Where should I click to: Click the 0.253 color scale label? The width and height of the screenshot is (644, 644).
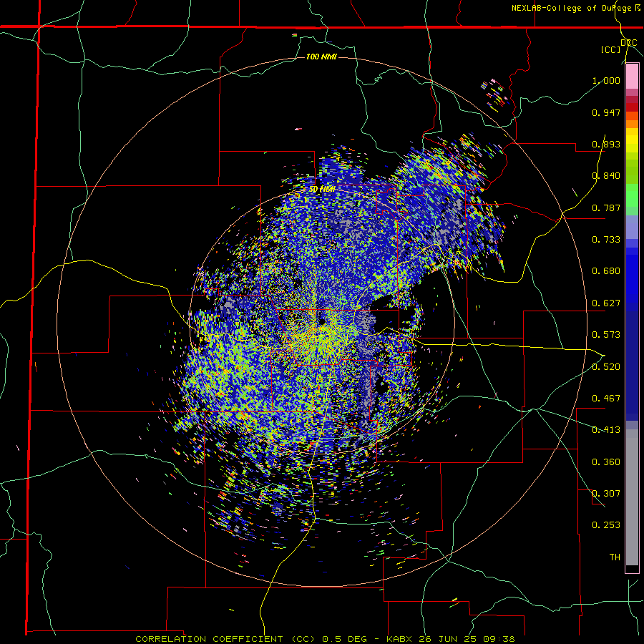606,525
